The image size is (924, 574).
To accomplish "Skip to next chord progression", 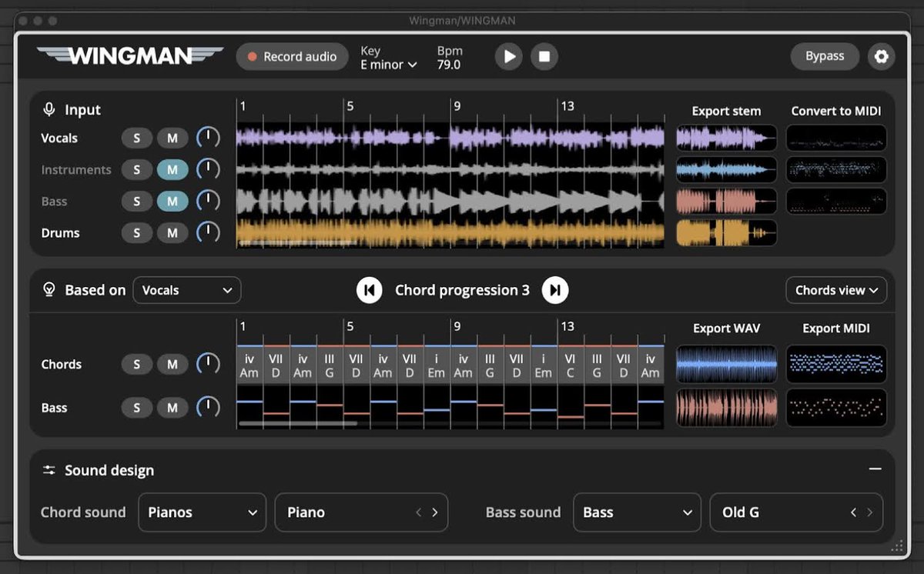I will pyautogui.click(x=555, y=290).
